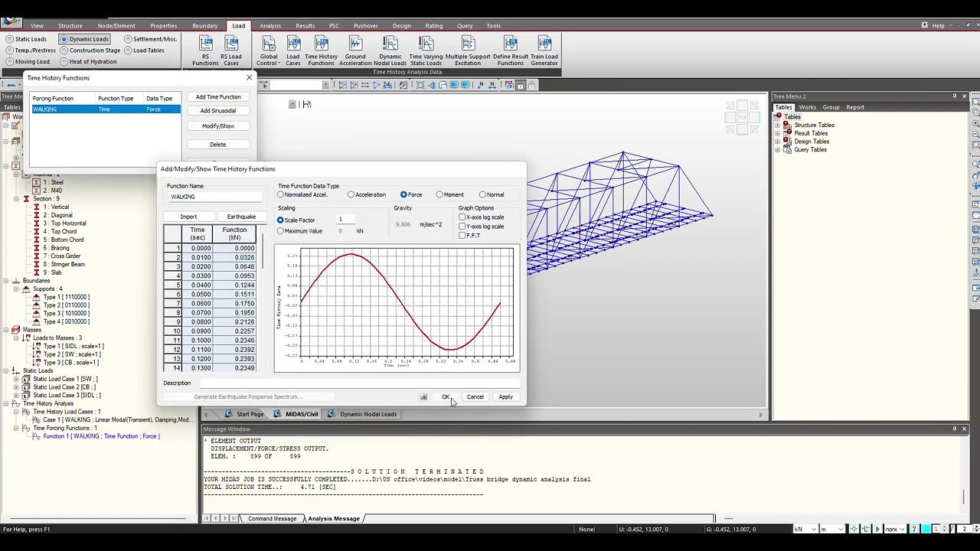Image resolution: width=980 pixels, height=551 pixels.
Task: Open Define Result Functions tool
Action: [510, 51]
